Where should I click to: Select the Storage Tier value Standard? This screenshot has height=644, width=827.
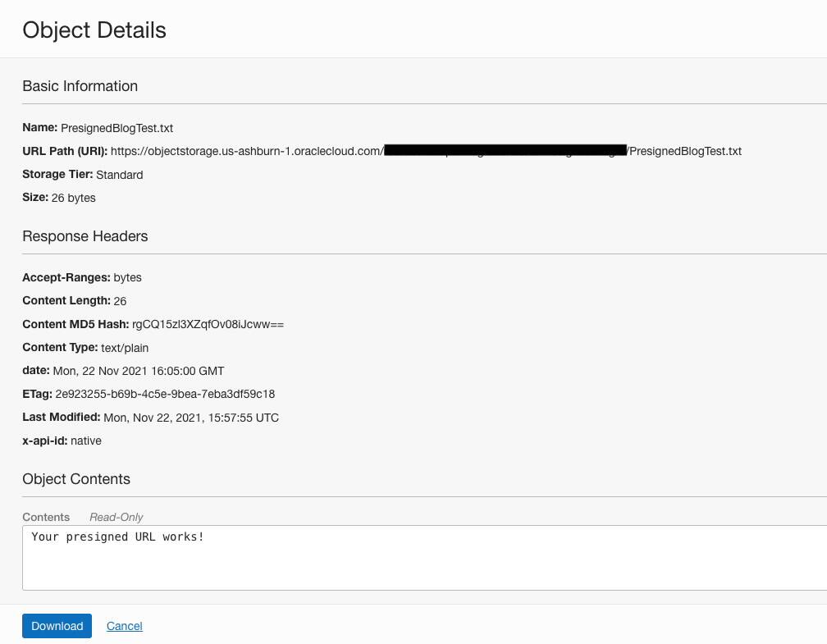(x=120, y=174)
